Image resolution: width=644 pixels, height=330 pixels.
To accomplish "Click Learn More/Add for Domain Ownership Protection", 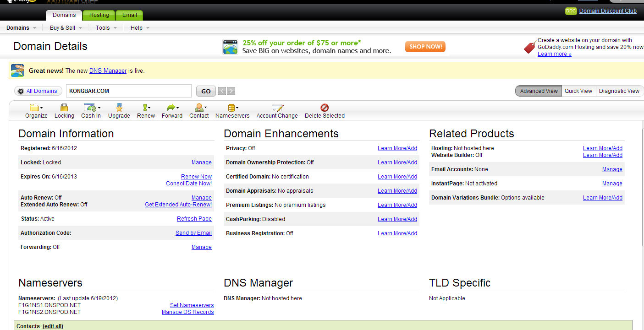I will pos(397,162).
